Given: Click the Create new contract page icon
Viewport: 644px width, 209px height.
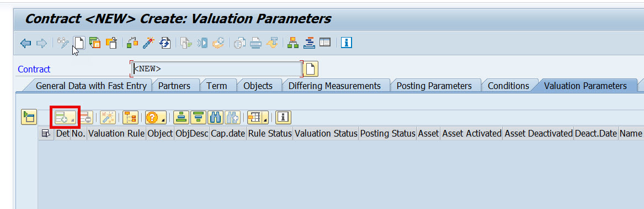Looking at the screenshot, I should 79,43.
